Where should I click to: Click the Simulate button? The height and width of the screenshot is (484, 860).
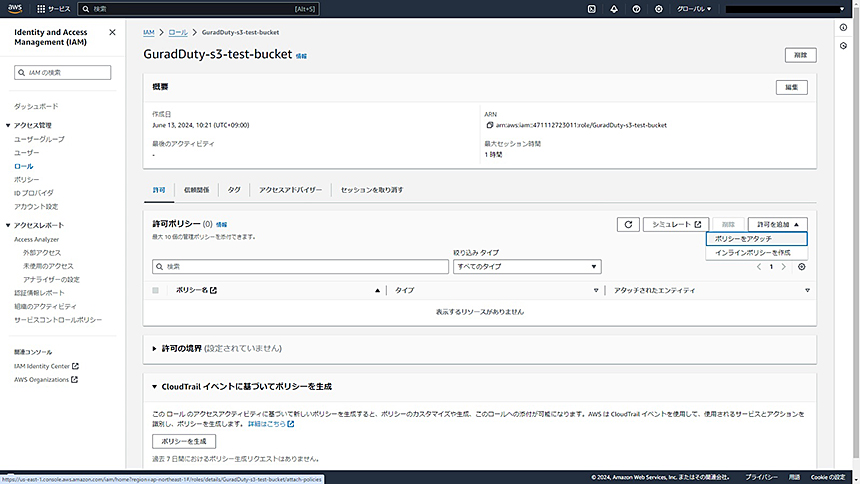click(676, 224)
